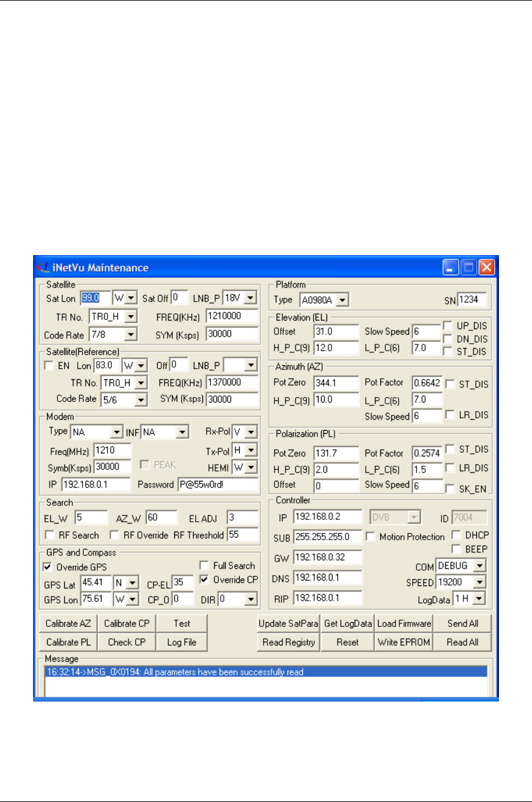Check DN_DIS in Elevation section
Image resolution: width=532 pixels, height=802 pixels.
tap(448, 338)
